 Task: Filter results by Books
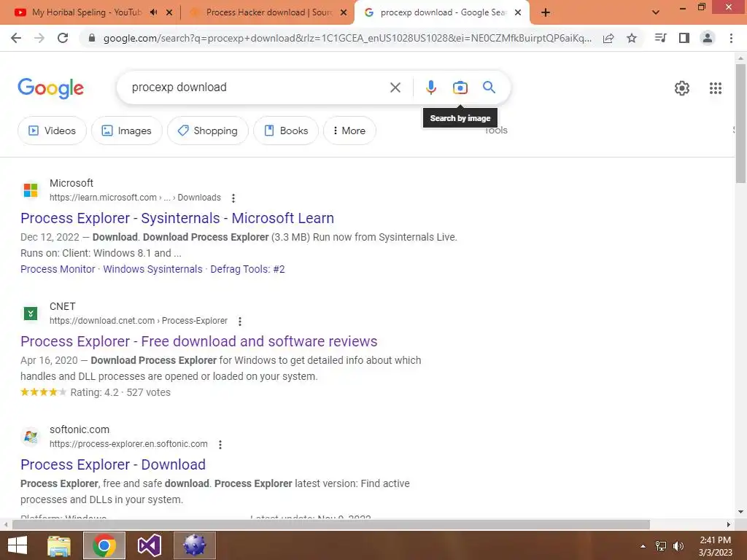(x=286, y=131)
